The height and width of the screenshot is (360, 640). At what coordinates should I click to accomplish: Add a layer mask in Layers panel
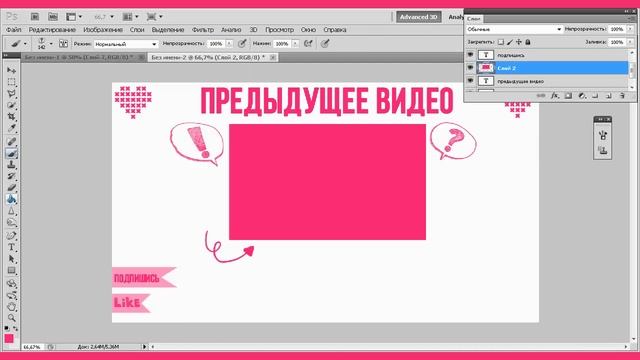568,96
